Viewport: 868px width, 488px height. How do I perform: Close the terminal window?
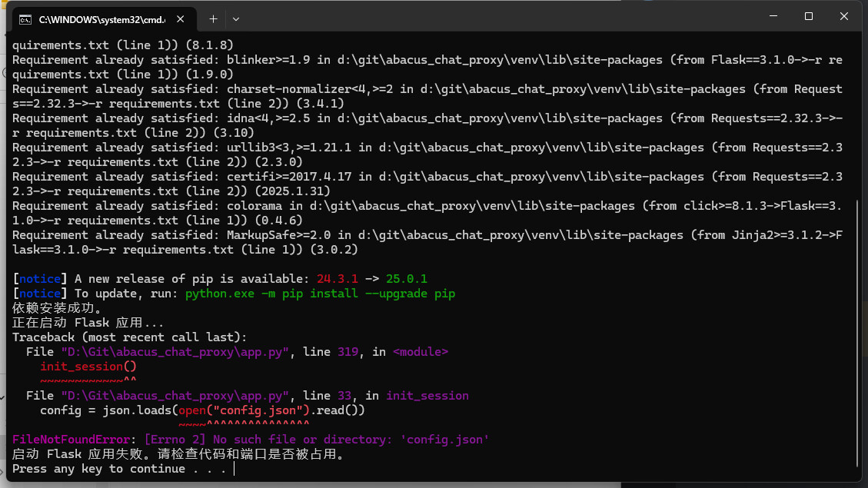844,16
